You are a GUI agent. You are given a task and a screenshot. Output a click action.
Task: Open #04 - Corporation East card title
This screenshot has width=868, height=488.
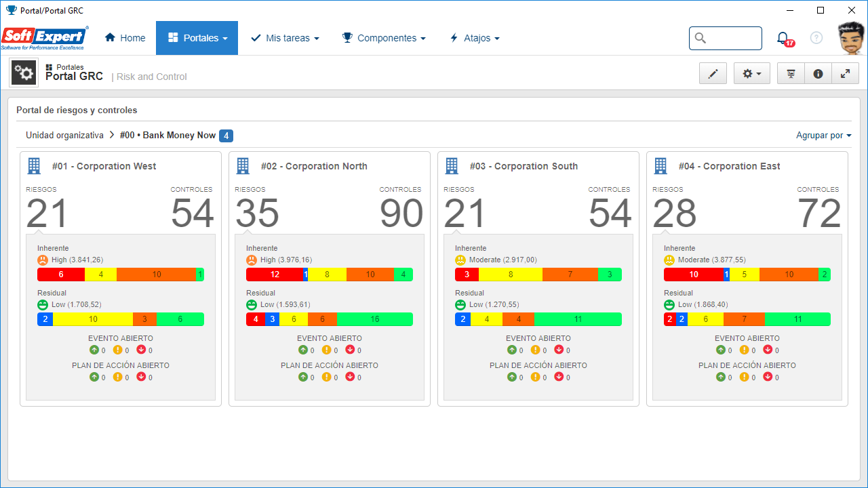pyautogui.click(x=730, y=166)
